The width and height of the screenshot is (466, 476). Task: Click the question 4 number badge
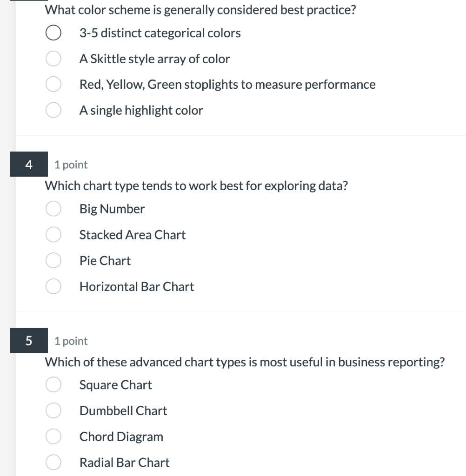pyautogui.click(x=29, y=165)
